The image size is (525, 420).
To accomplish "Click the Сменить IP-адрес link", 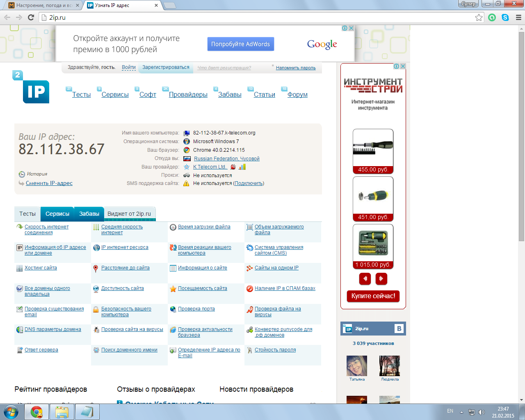I will coord(49,183).
